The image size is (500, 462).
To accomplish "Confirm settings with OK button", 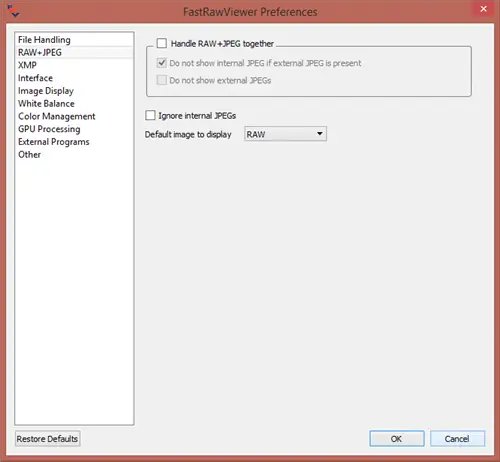I will click(397, 439).
